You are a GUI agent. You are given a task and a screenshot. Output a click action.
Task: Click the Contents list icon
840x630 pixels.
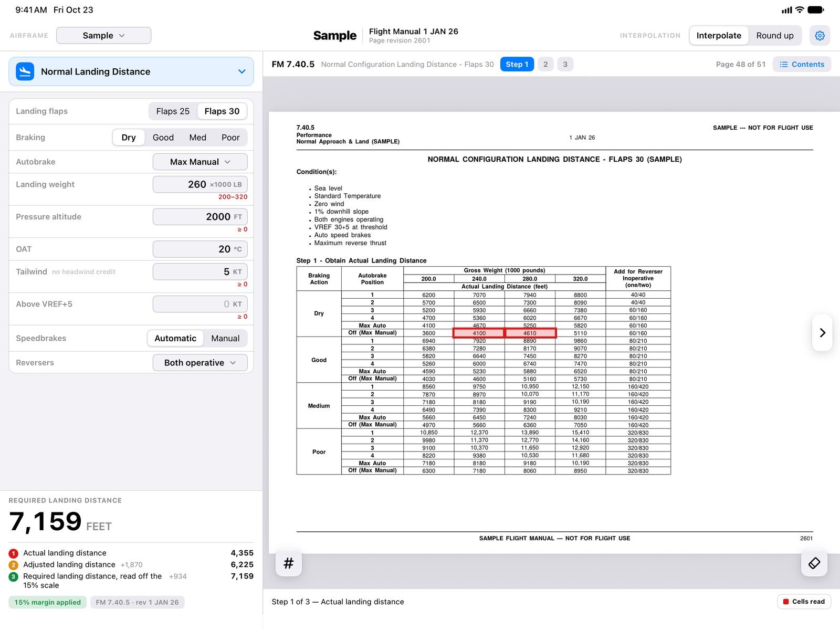pos(784,64)
